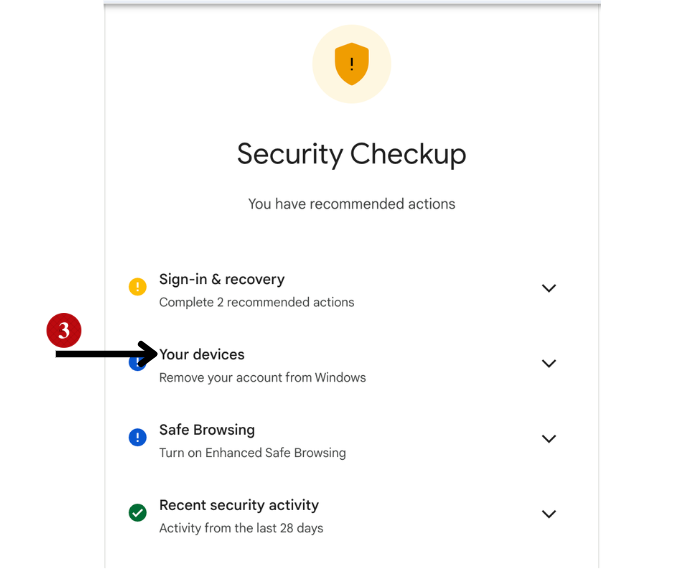The image size is (686, 586).
Task: Expand the Your devices chevron
Action: (x=548, y=363)
